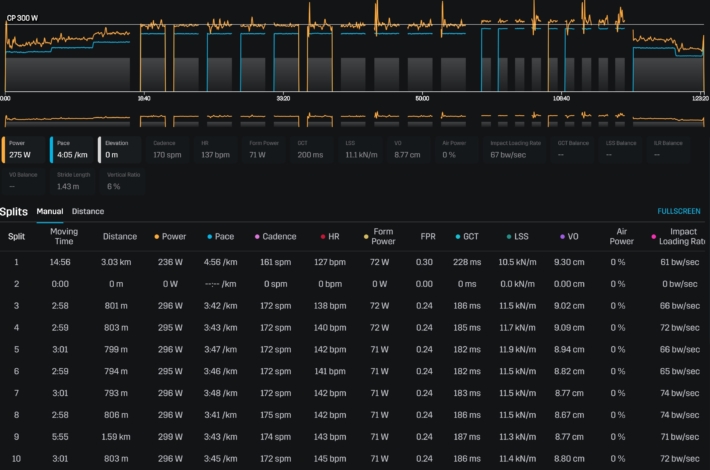
Task: Toggle the Pace metric tile off
Action: (72, 150)
